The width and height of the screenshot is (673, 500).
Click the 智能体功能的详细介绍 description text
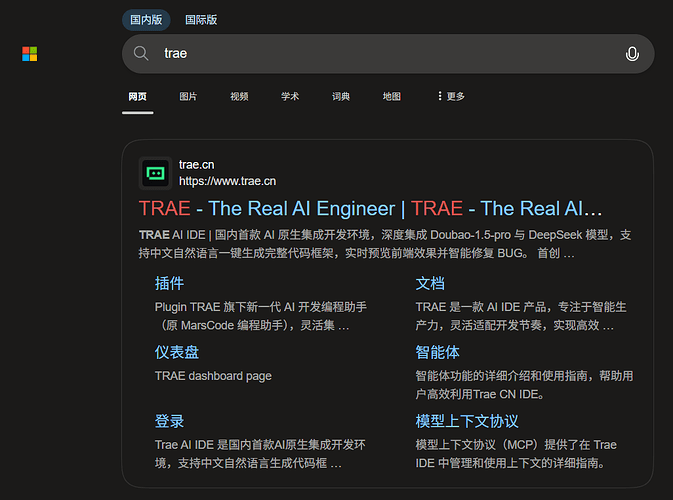524,385
